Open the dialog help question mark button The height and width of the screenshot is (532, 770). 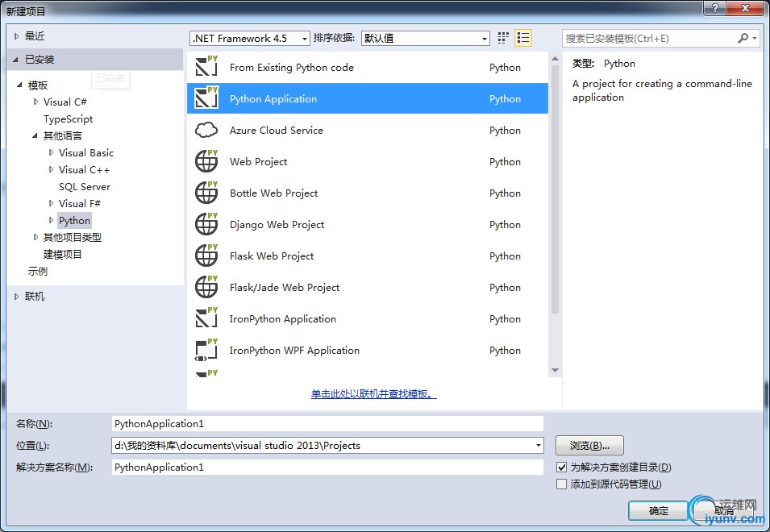point(715,8)
